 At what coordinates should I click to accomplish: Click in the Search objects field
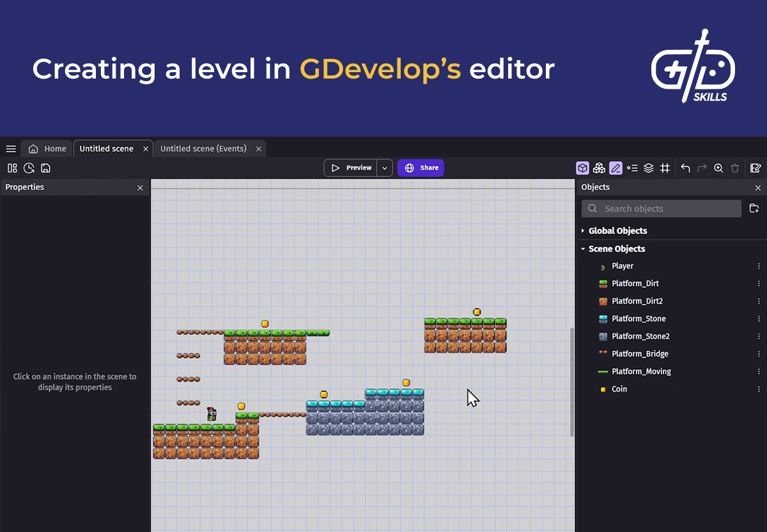(x=661, y=208)
